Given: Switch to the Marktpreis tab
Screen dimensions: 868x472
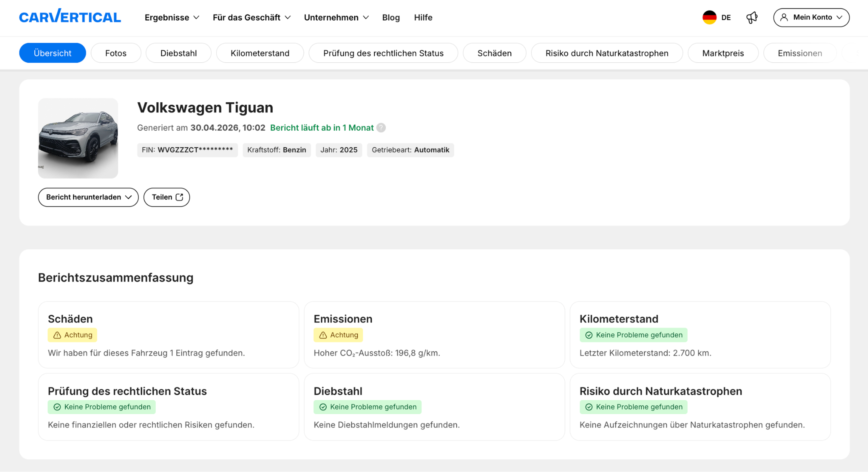Looking at the screenshot, I should click(x=723, y=53).
